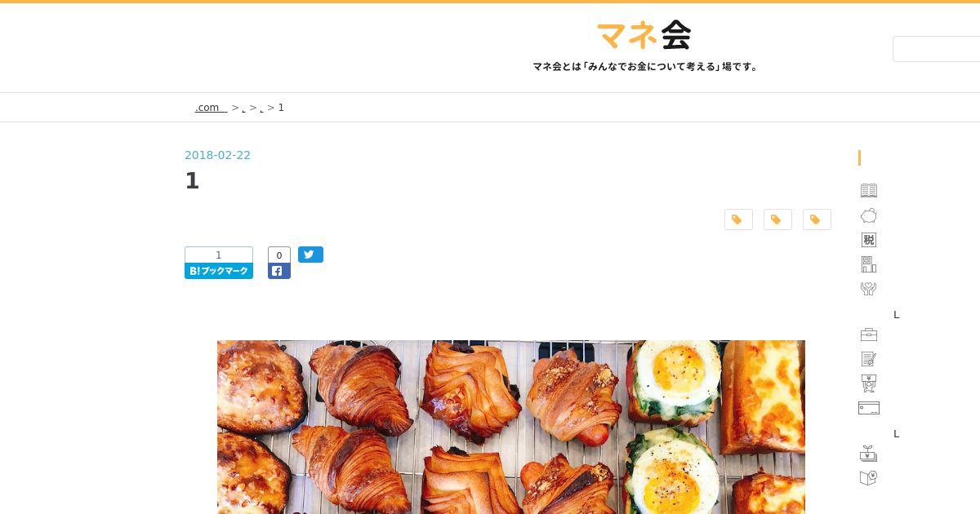
Task: Click the first article tag button
Action: click(738, 219)
